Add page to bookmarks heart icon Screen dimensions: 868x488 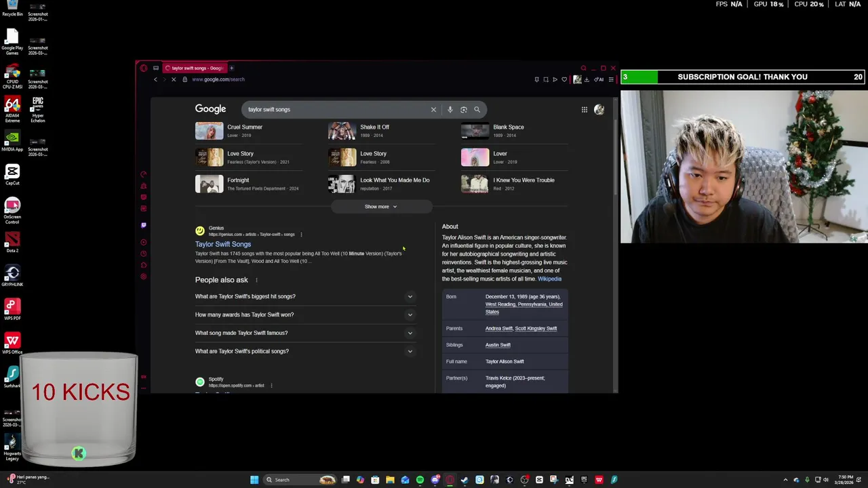(564, 79)
